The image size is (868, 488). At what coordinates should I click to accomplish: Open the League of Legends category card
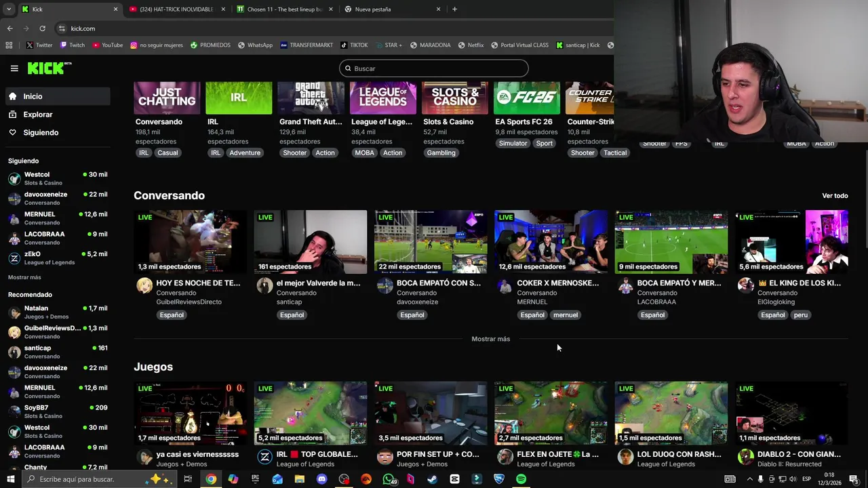click(383, 98)
